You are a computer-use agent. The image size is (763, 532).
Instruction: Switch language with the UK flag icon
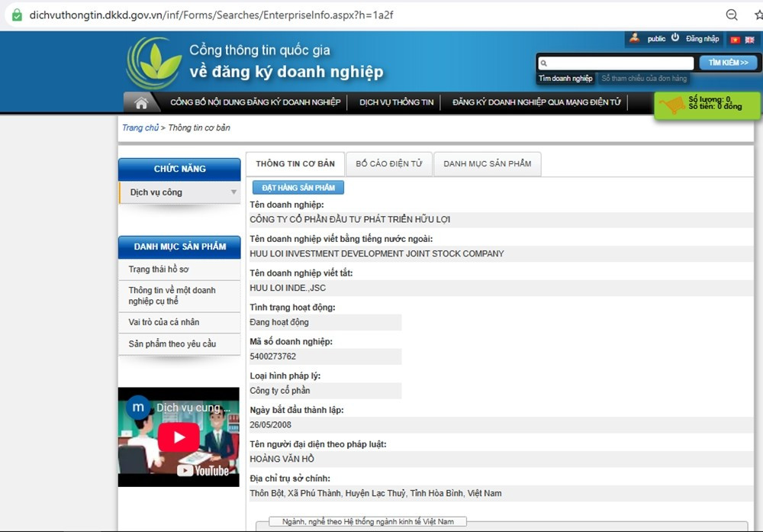749,40
